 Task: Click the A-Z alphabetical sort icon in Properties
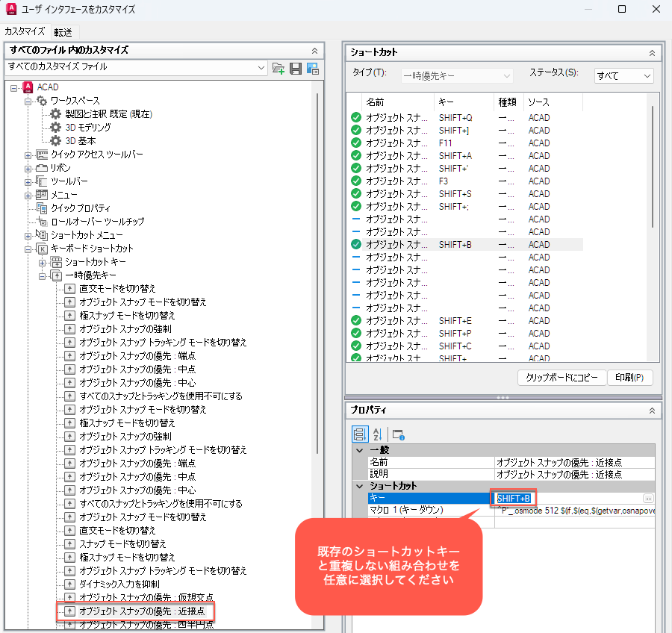[377, 434]
